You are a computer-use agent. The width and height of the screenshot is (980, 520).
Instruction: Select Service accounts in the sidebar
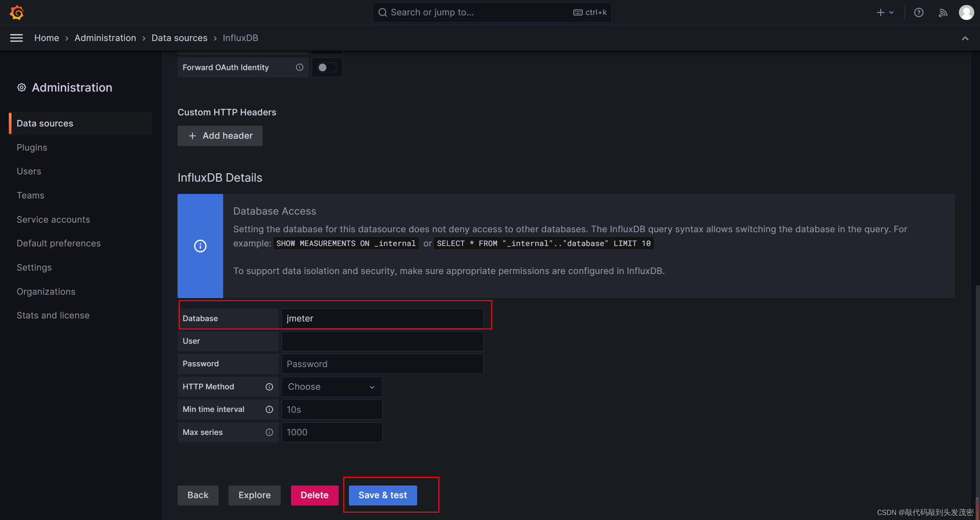point(53,220)
